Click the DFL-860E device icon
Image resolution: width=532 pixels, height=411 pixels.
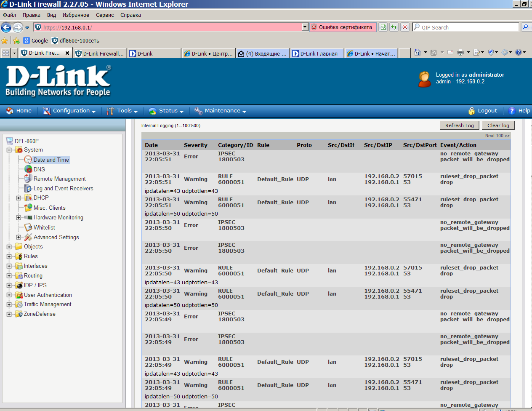click(x=10, y=141)
